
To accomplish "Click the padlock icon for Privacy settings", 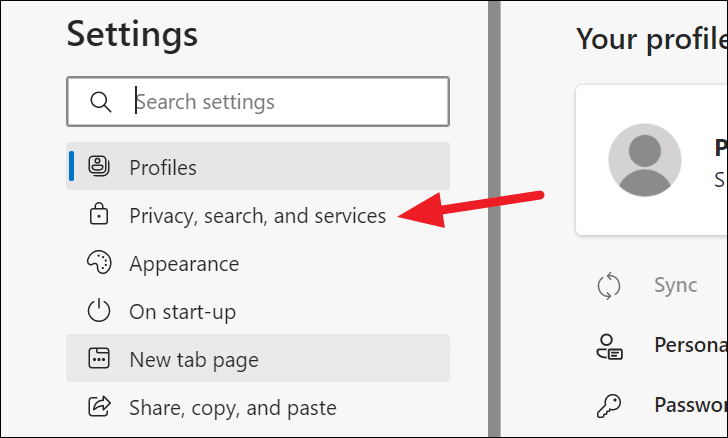I will pos(99,214).
